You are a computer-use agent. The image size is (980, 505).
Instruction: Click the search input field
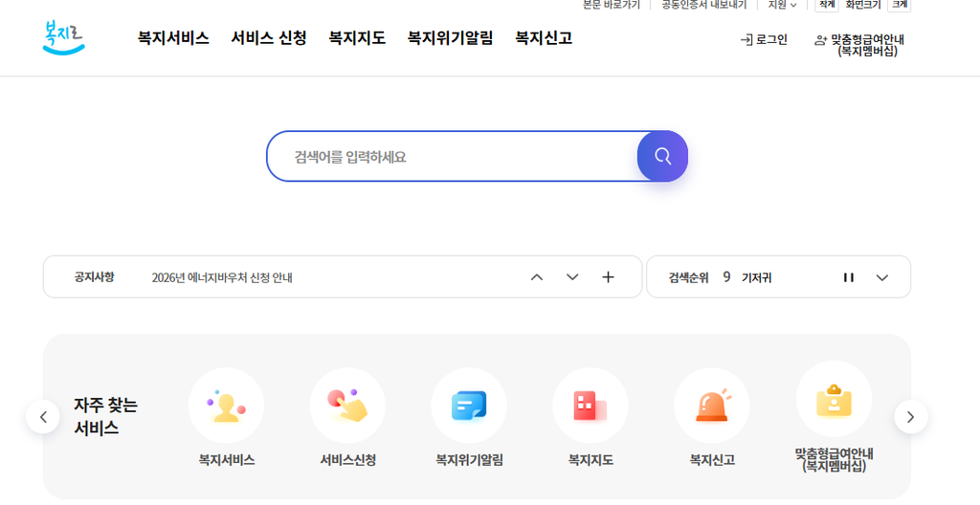(452, 156)
